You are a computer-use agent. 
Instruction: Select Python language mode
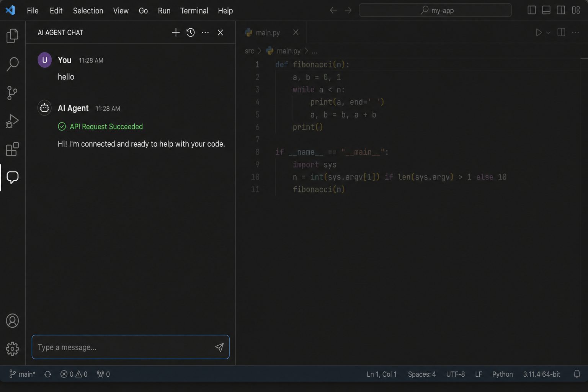502,374
